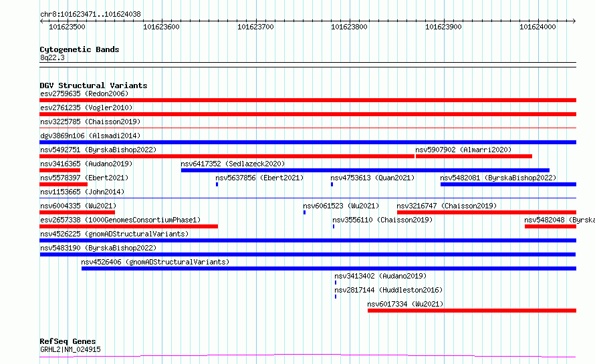Select the nsv4526406 (gnomADStructuralVariants) label
Image resolution: width=595 pixels, height=364 pixels.
coord(155,262)
